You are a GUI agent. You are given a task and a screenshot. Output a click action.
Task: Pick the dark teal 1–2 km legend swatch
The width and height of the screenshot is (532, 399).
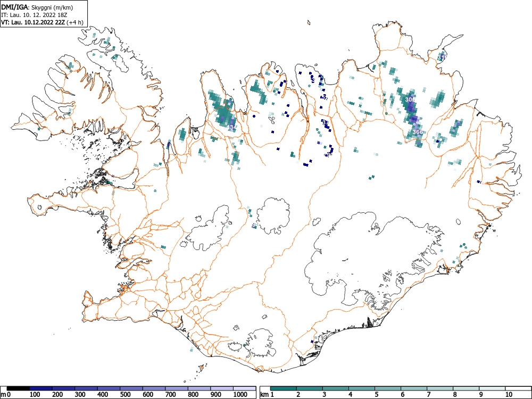click(x=284, y=388)
